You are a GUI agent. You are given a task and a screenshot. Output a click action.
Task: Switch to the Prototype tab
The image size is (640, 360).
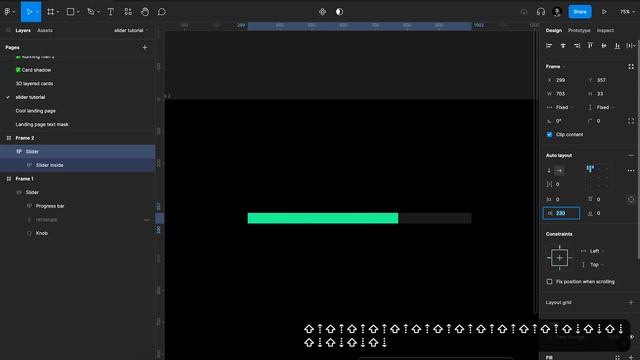coord(579,30)
